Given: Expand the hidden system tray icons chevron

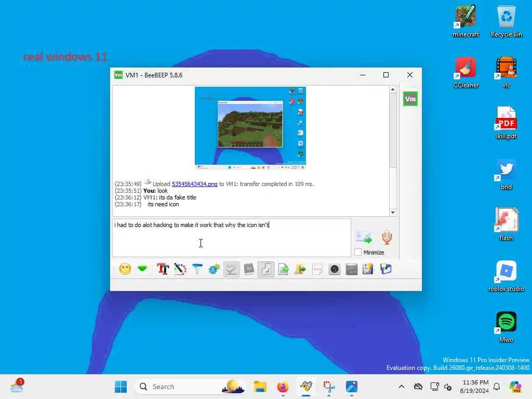Looking at the screenshot, I should [402, 387].
